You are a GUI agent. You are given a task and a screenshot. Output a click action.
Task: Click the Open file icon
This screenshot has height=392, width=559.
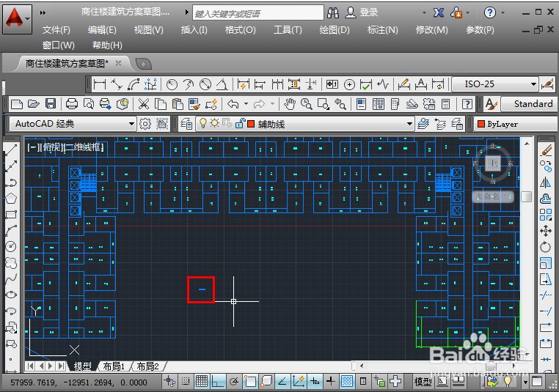pos(34,104)
